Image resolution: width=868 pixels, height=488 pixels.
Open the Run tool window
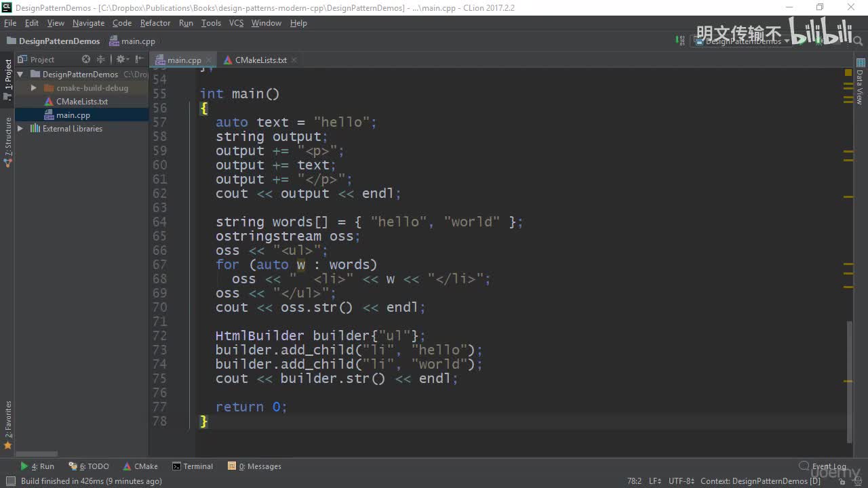click(37, 466)
